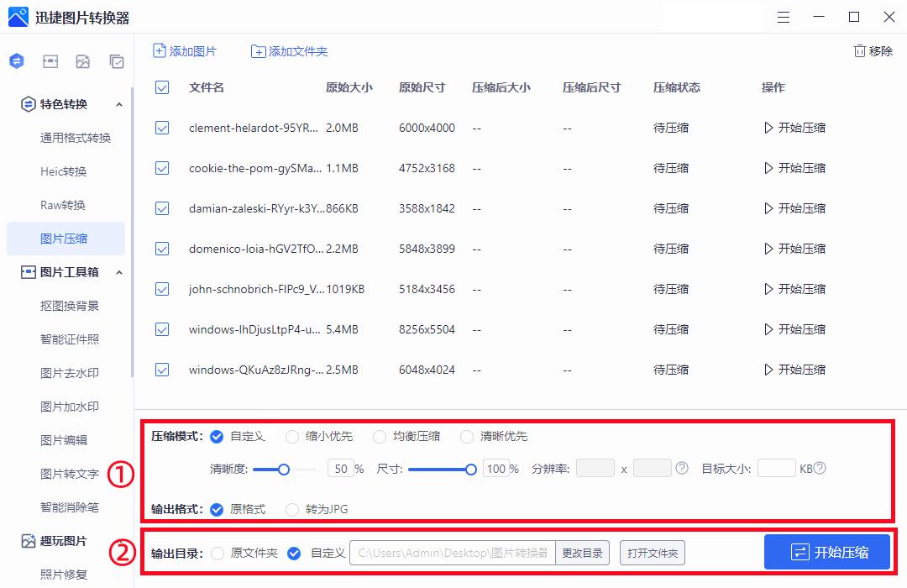The width and height of the screenshot is (907, 588).
Task: Enable the 转为JPG output format option
Action: (x=292, y=509)
